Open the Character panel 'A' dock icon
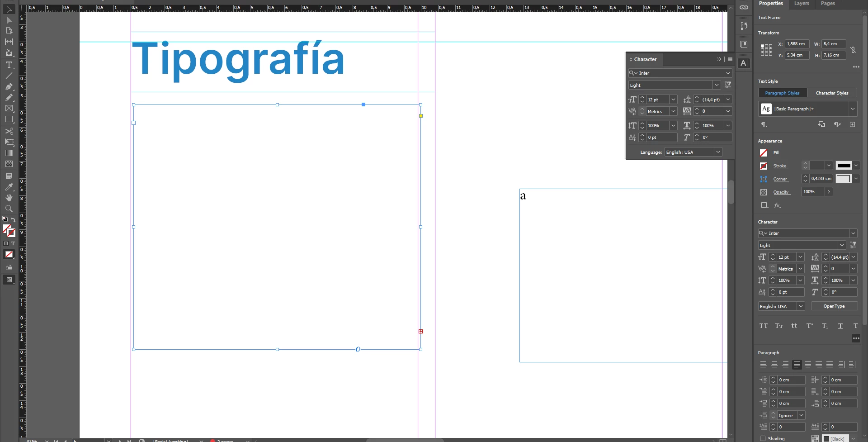The height and width of the screenshot is (442, 868). tap(744, 63)
